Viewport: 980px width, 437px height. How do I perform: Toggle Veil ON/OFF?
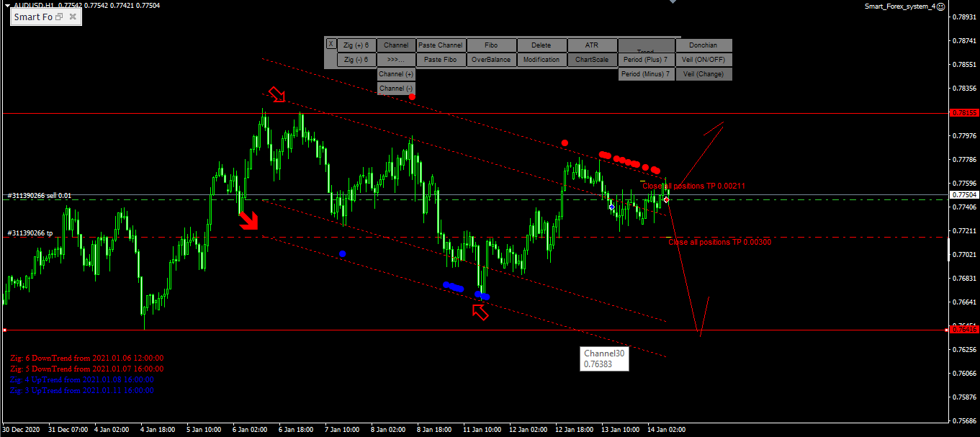(703, 59)
